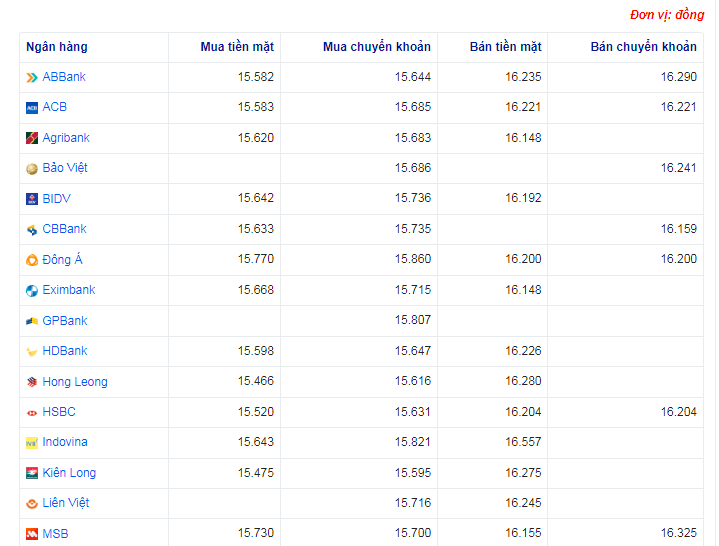This screenshot has width=719, height=546.
Task: Open the Indovina bank link
Action: (x=64, y=442)
